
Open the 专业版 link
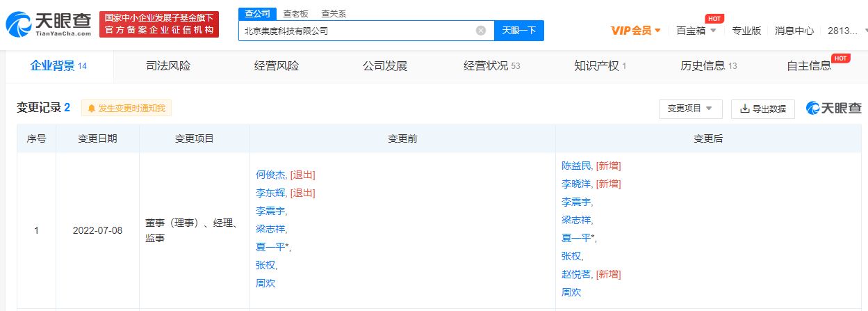point(746,31)
